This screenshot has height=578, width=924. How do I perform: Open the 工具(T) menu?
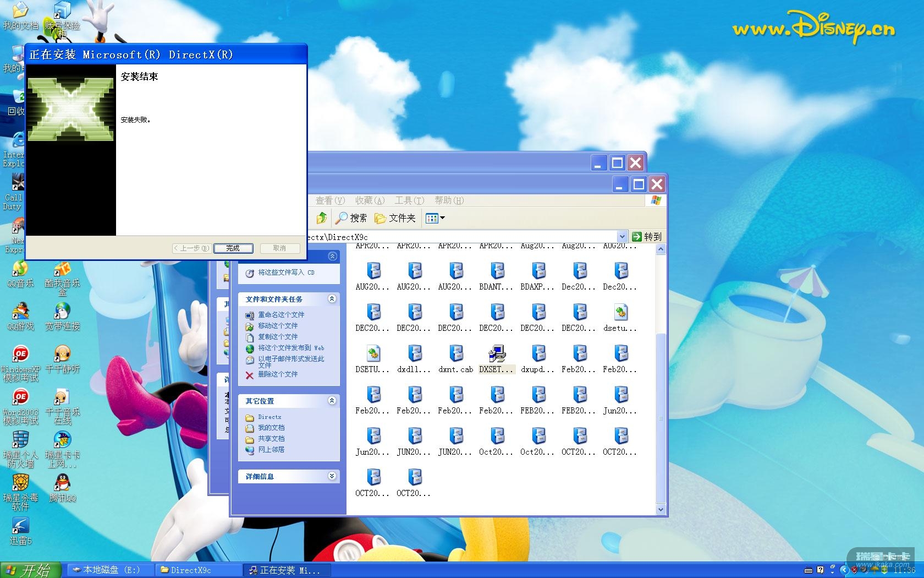pos(409,200)
